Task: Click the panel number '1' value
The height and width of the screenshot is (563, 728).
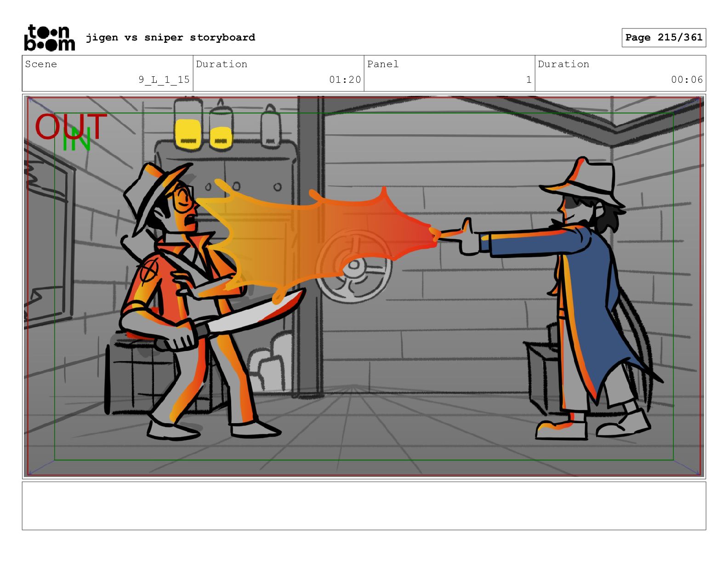Action: [x=529, y=80]
